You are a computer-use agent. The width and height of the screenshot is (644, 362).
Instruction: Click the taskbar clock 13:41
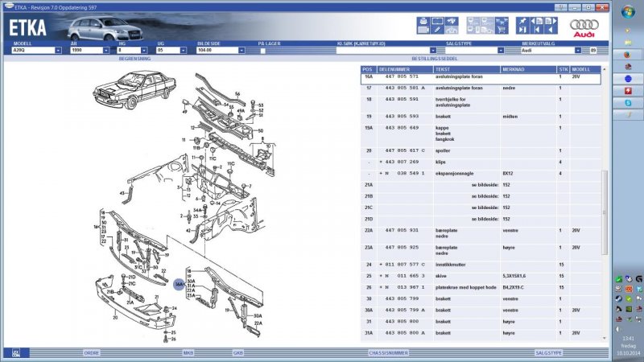[628, 339]
